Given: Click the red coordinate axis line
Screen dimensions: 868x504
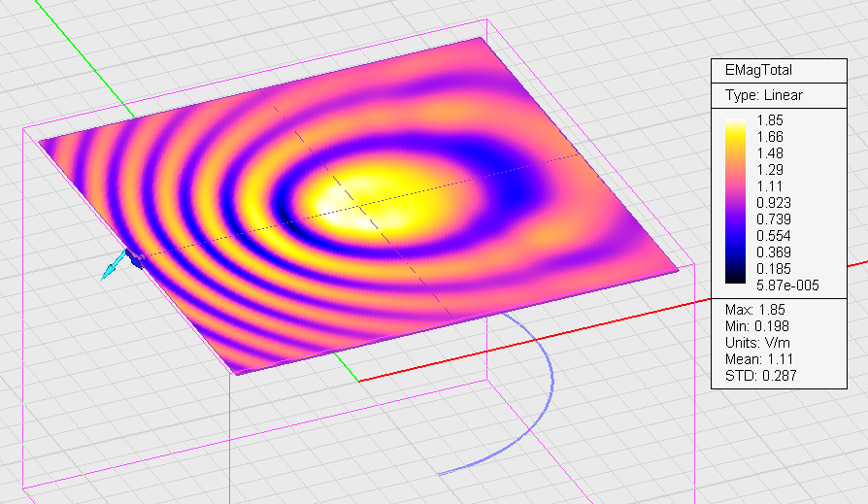Looking at the screenshot, I should 583,324.
